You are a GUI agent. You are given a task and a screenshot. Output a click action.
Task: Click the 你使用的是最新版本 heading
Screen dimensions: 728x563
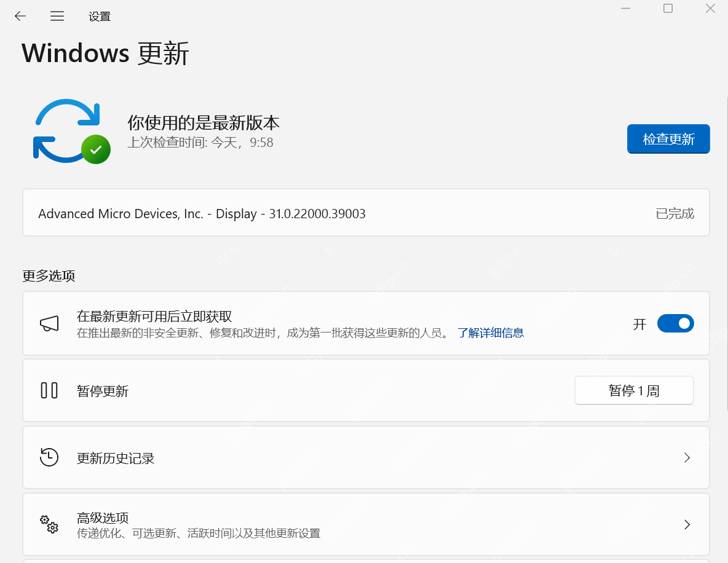pyautogui.click(x=204, y=123)
